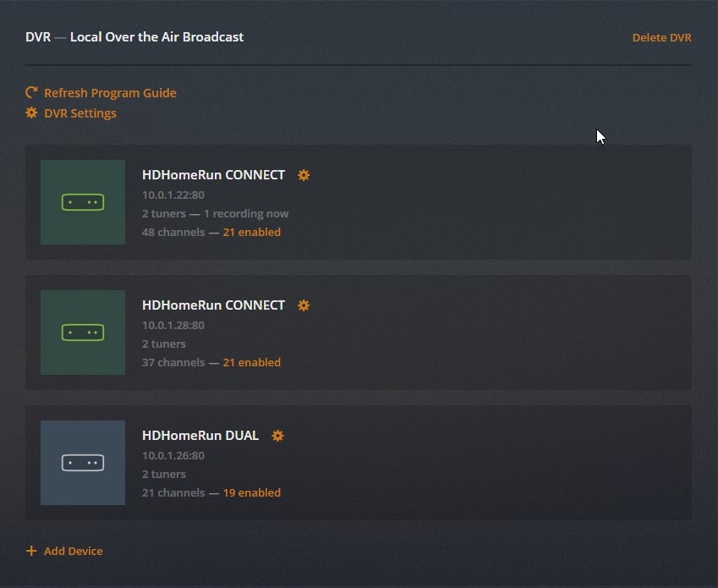Image resolution: width=718 pixels, height=588 pixels.
Task: Open the DVR Settings link
Action: 80,113
